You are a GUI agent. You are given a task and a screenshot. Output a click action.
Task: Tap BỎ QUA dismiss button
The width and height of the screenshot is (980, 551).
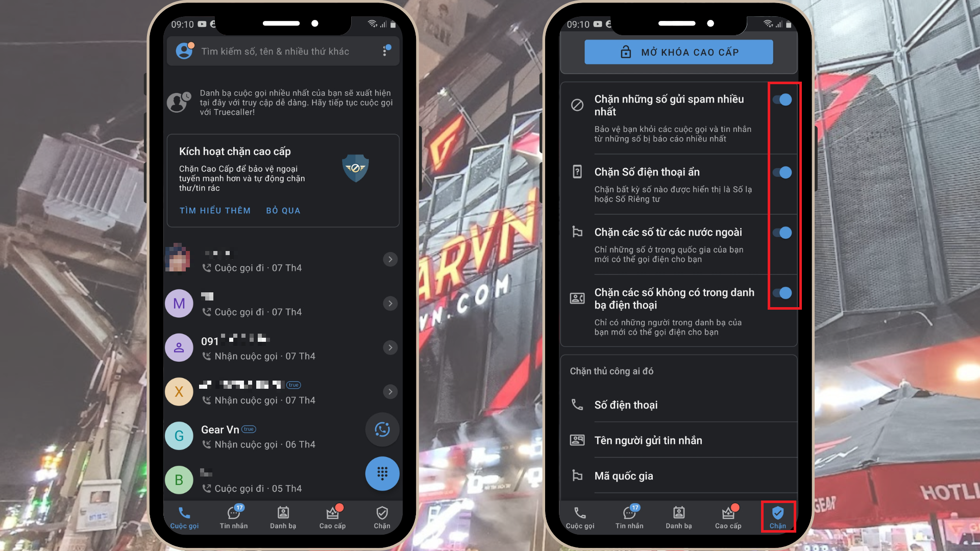pyautogui.click(x=283, y=211)
